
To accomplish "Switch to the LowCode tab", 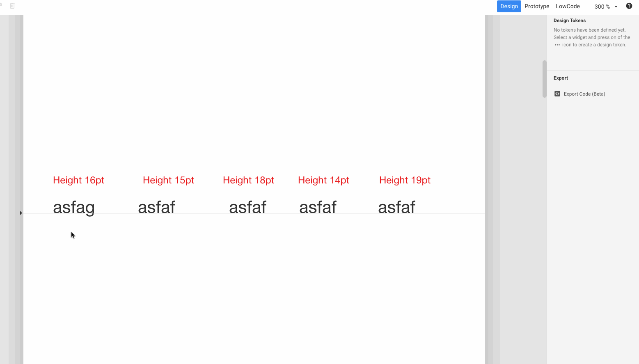I will (x=568, y=6).
